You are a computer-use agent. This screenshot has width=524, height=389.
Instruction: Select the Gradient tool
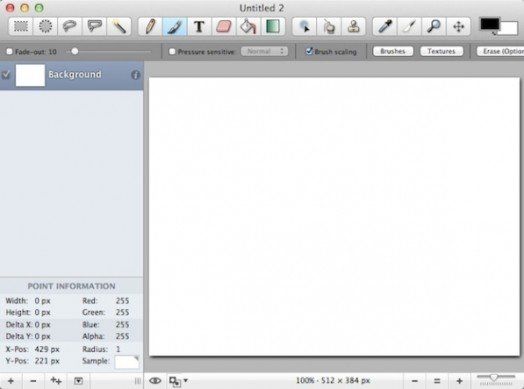273,26
